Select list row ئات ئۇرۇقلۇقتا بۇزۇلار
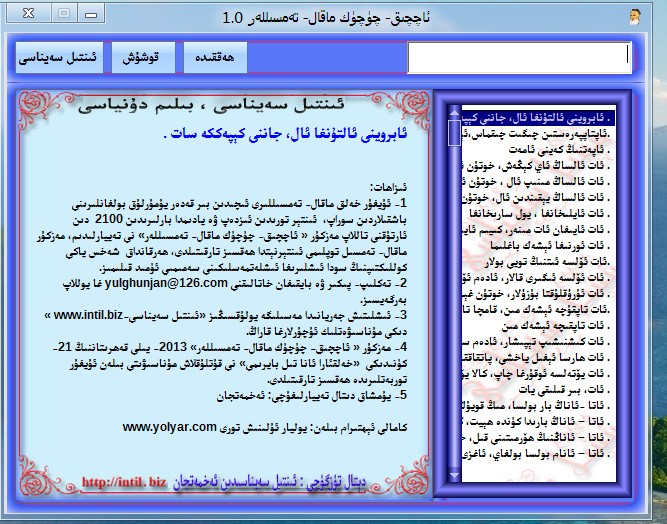Screen dimensions: 667x524 click(539, 293)
